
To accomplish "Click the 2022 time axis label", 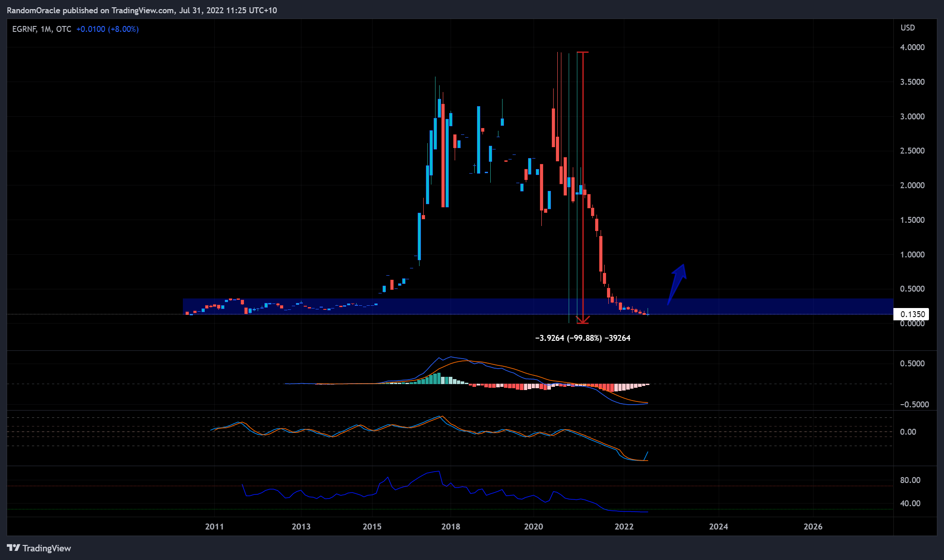I will (624, 527).
